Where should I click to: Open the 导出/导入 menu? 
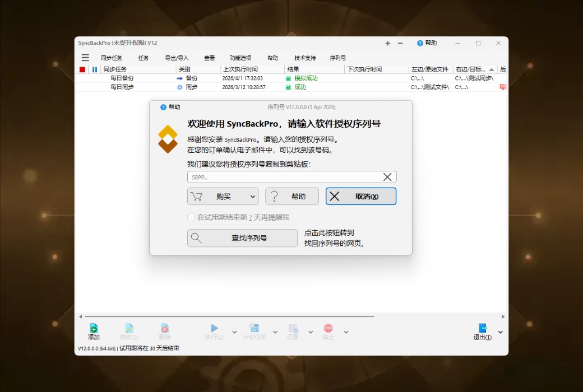pyautogui.click(x=175, y=57)
